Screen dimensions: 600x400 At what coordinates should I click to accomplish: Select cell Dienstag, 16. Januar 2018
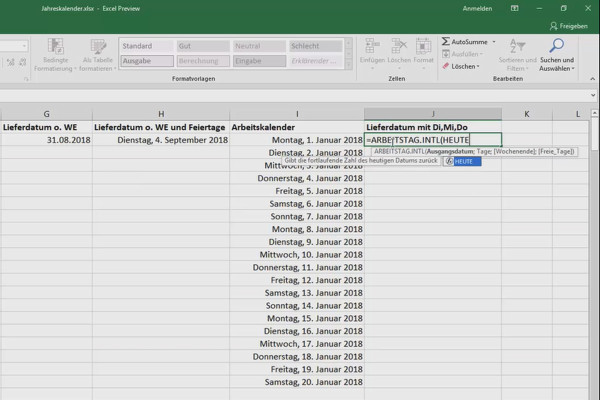point(297,331)
